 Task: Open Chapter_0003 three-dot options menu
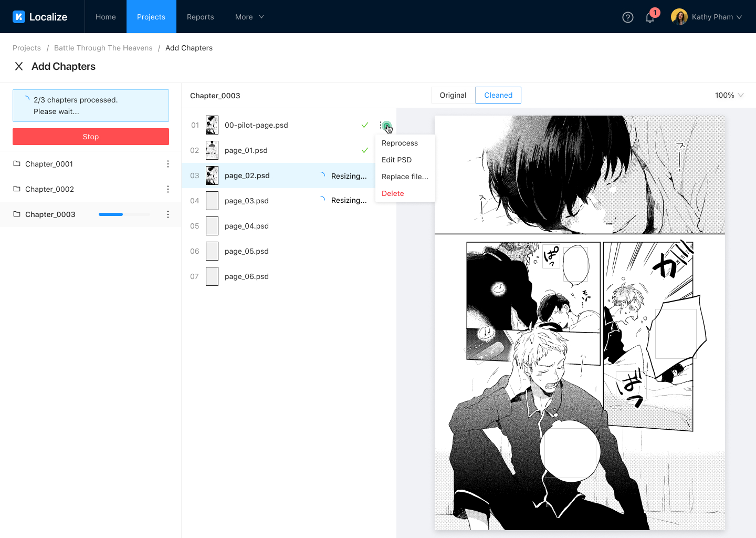[168, 214]
